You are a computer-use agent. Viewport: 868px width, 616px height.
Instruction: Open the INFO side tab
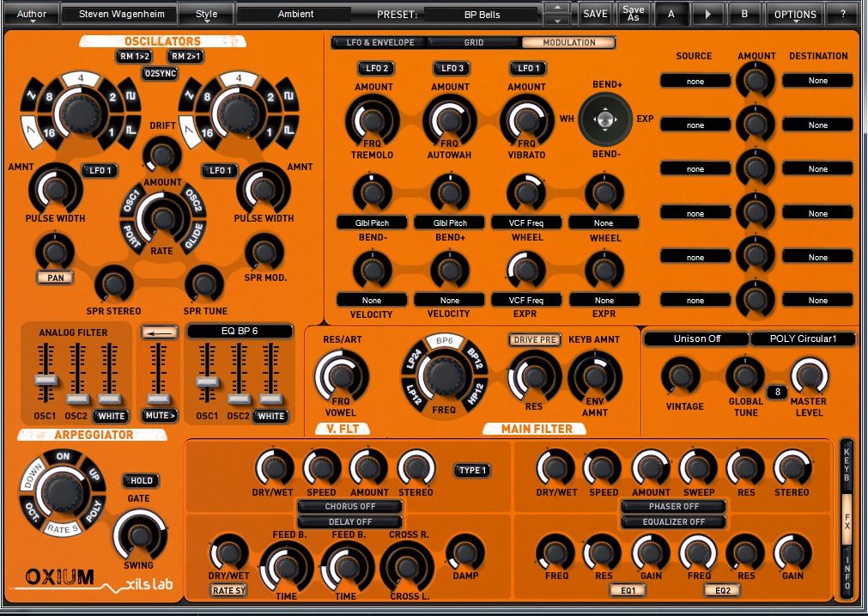click(x=847, y=571)
